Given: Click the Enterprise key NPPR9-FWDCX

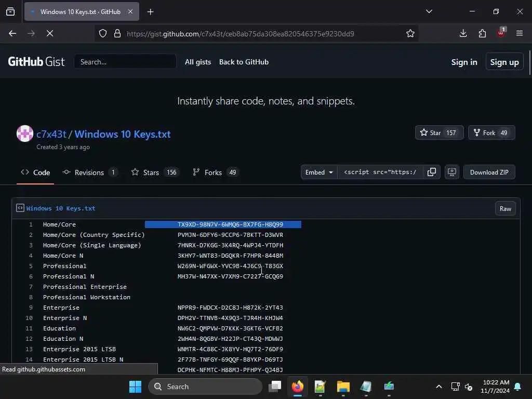Looking at the screenshot, I should 230,308.
